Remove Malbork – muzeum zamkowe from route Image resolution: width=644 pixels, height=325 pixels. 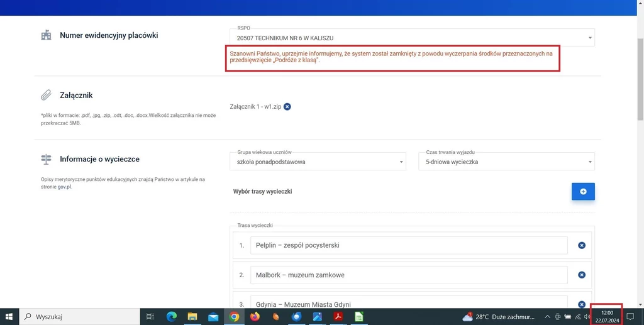[582, 275]
